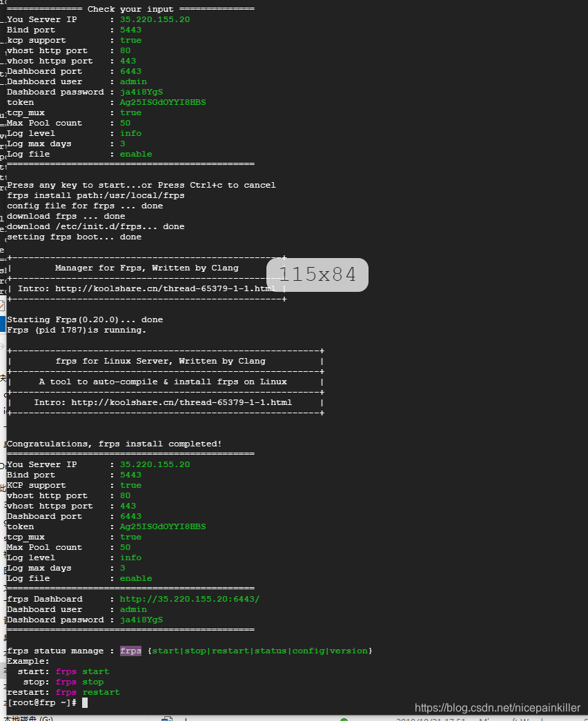
Task: Click 'download /etc/init.d/frps... done' line
Action: coord(96,226)
